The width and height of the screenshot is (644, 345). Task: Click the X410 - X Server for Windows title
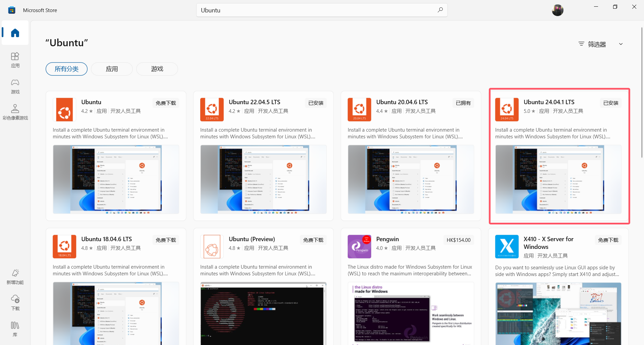pyautogui.click(x=548, y=243)
